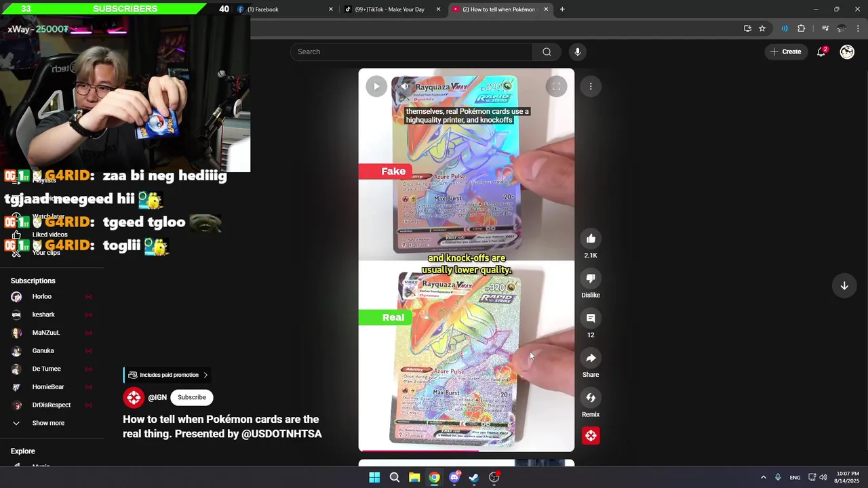
Task: Open File Explorer from taskbar
Action: click(414, 477)
